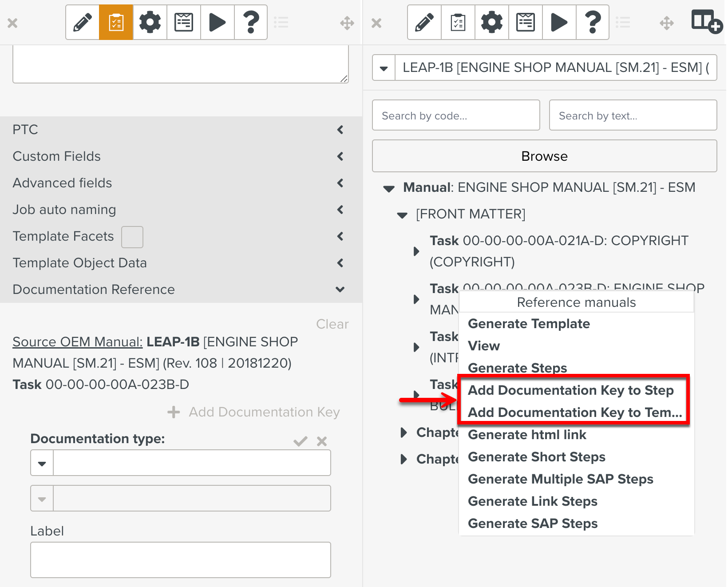Choose Generate Link Steps menu item
Screen dimensions: 728x587
533,501
